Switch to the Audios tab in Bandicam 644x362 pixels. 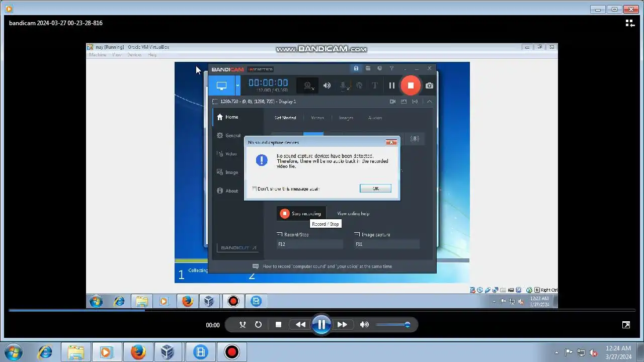375,118
